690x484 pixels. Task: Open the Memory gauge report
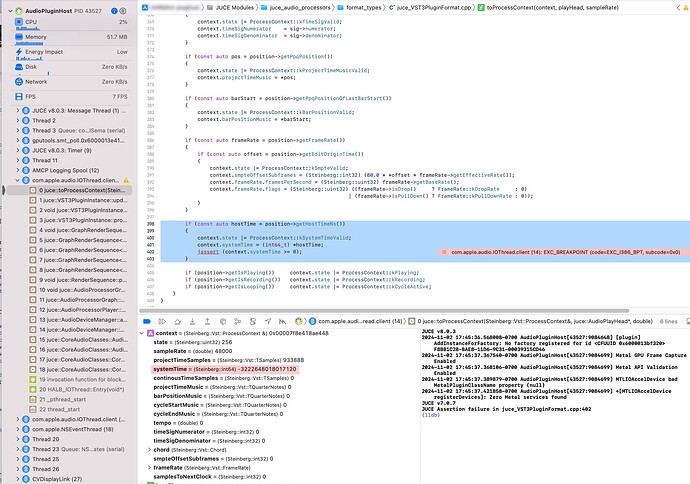coord(71,39)
